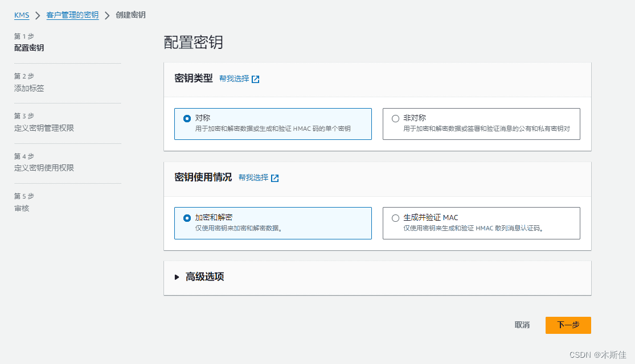
Task: Navigate to 客户管理的密钥 via breadcrumb
Action: (72, 15)
